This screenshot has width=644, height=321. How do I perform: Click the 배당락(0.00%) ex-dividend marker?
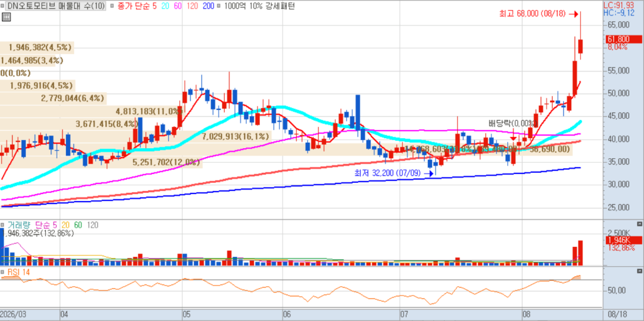(x=513, y=123)
